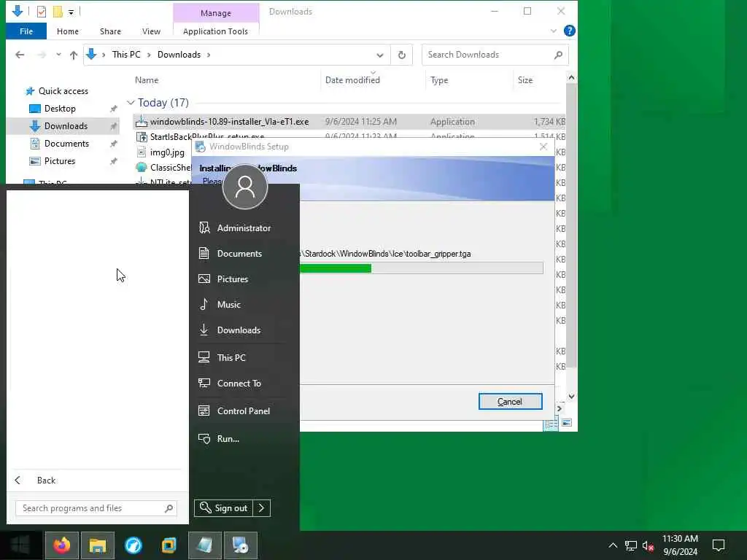Open recent locations dropdown

[58, 55]
